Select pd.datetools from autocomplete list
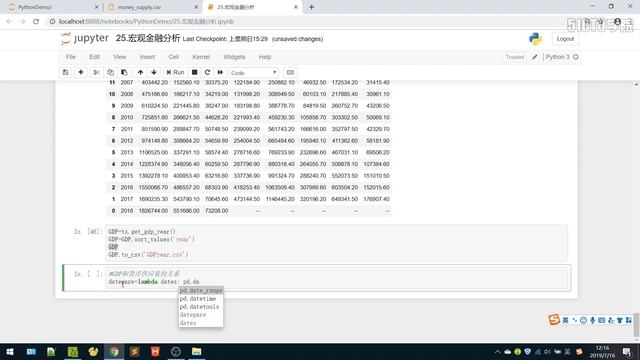Image resolution: width=640 pixels, height=360 pixels. (201, 307)
